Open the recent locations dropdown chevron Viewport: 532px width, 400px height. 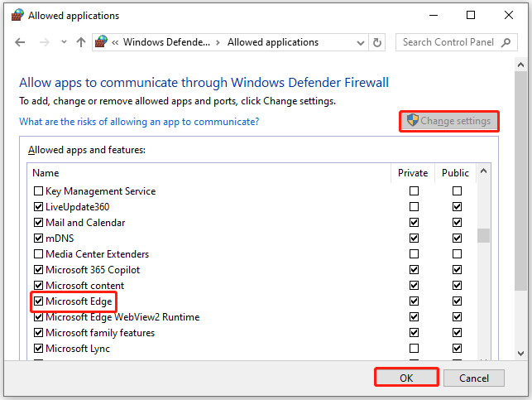[x=64, y=42]
